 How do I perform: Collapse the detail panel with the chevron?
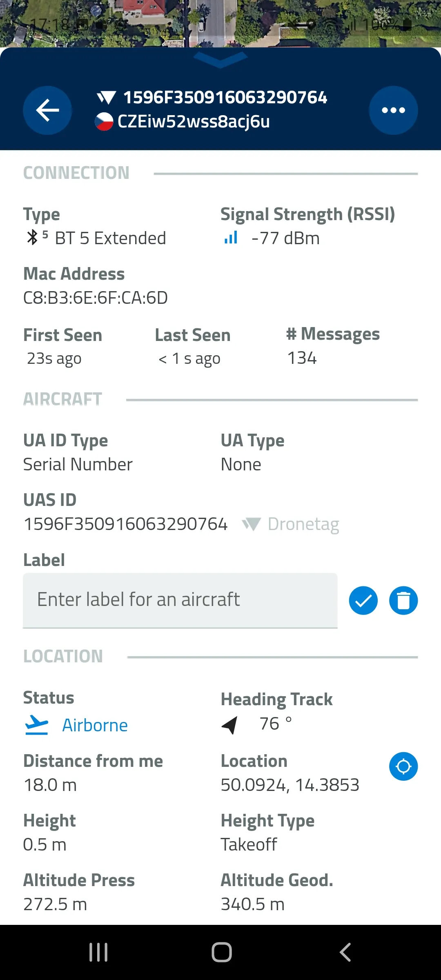point(220,60)
